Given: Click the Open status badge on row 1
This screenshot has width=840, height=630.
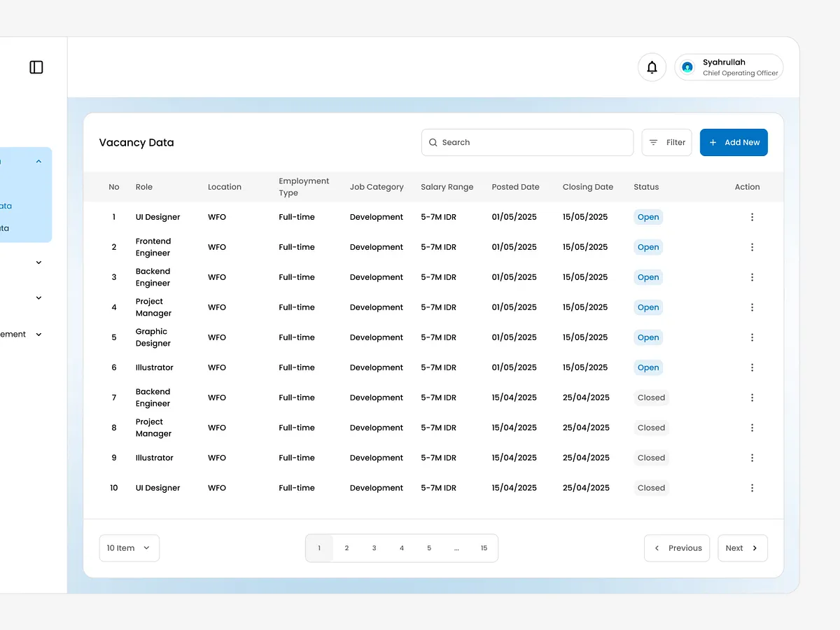Looking at the screenshot, I should coord(647,217).
